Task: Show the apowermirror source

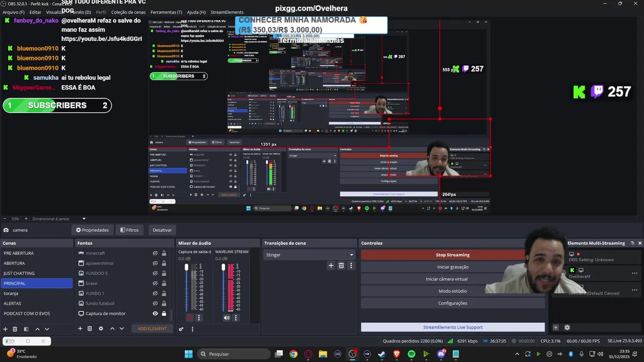Action: [x=155, y=263]
